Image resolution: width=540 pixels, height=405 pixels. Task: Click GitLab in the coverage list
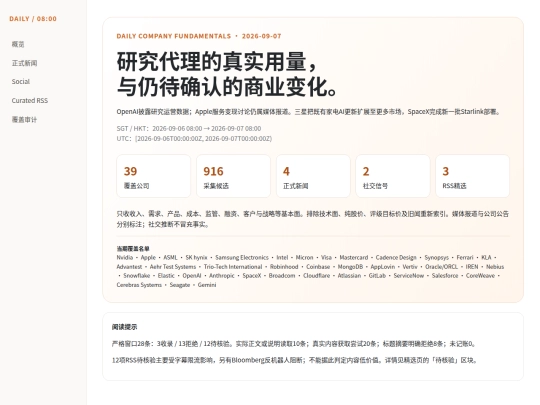(x=377, y=276)
